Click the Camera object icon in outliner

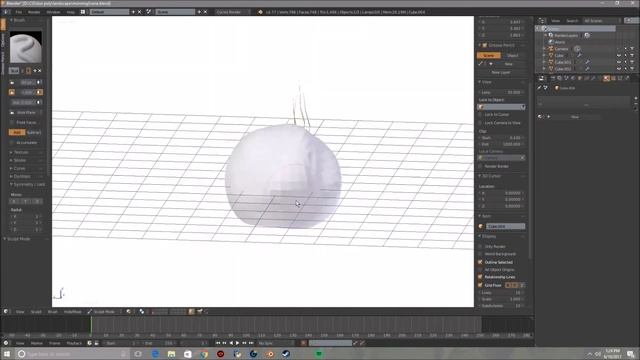pos(551,49)
